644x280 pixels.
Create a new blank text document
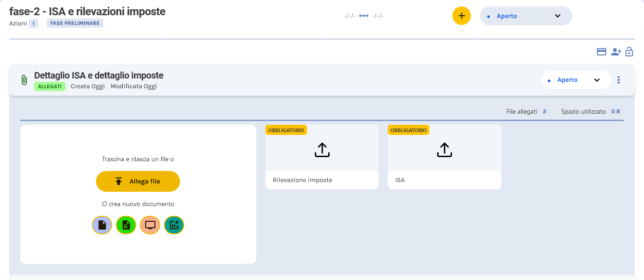pyautogui.click(x=102, y=225)
